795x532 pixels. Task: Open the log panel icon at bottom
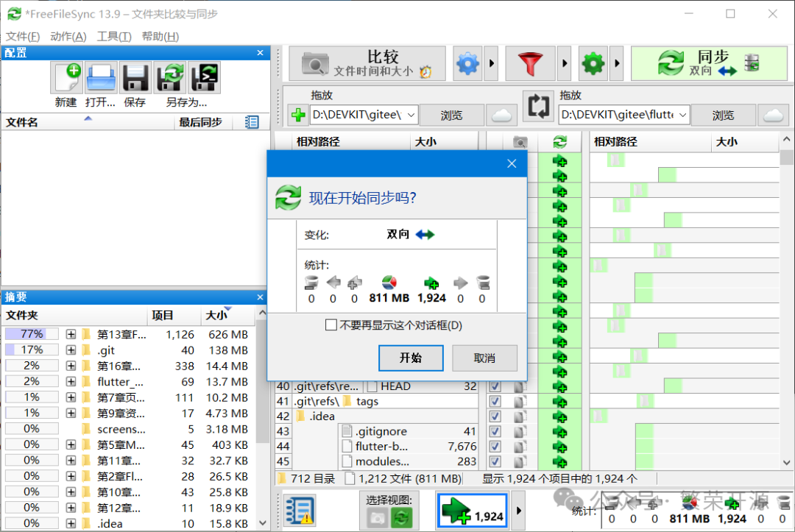[x=300, y=510]
